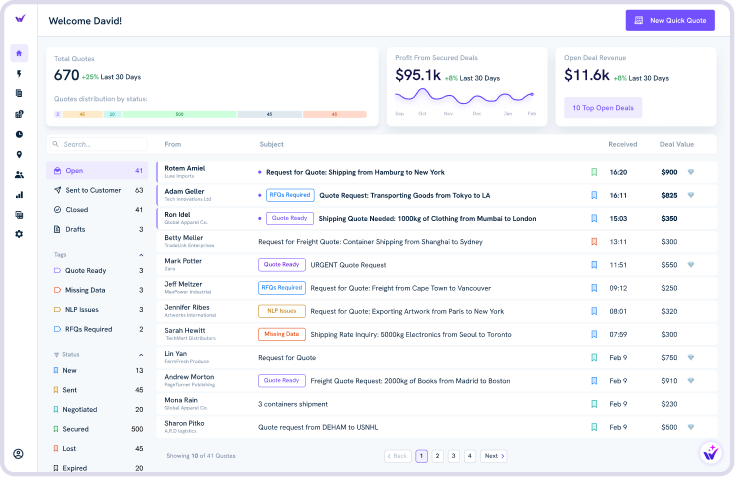Click the green 500 segment in distribution bar

point(179,115)
